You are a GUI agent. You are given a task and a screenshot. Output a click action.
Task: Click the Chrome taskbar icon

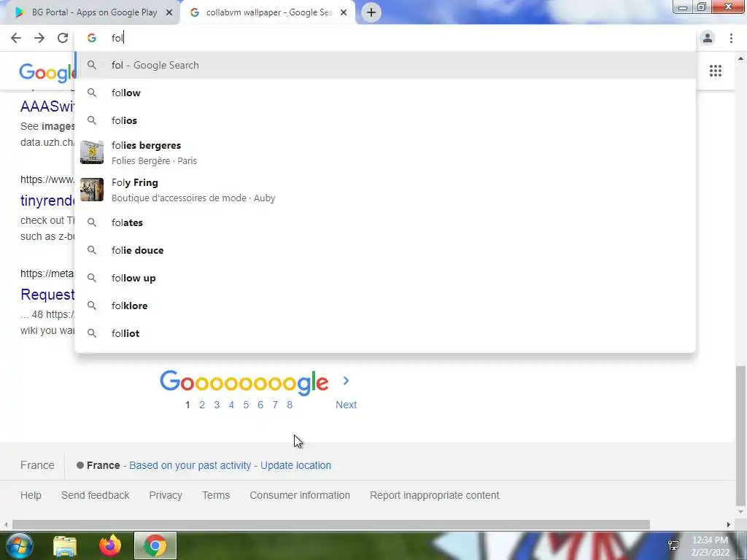tap(155, 545)
